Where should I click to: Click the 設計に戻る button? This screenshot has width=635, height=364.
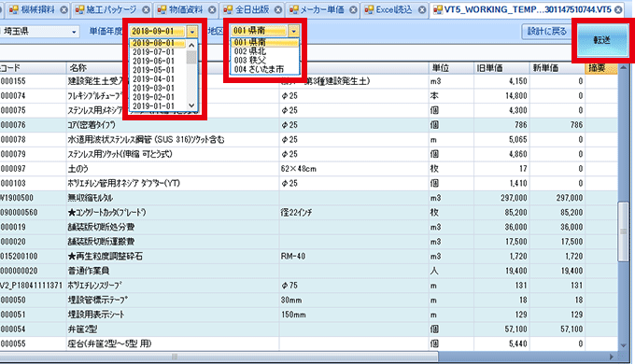coord(546,31)
